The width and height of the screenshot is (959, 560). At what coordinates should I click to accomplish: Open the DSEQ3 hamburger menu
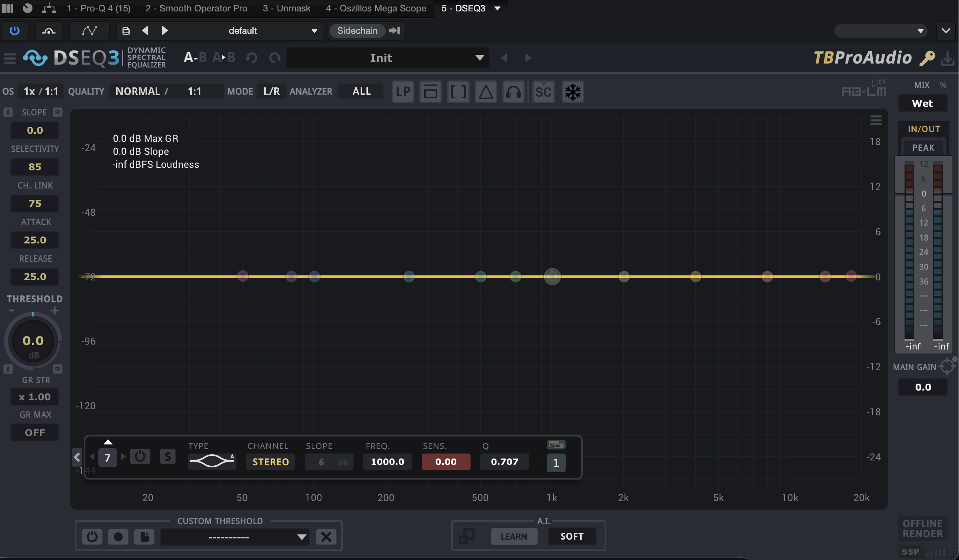[x=10, y=58]
